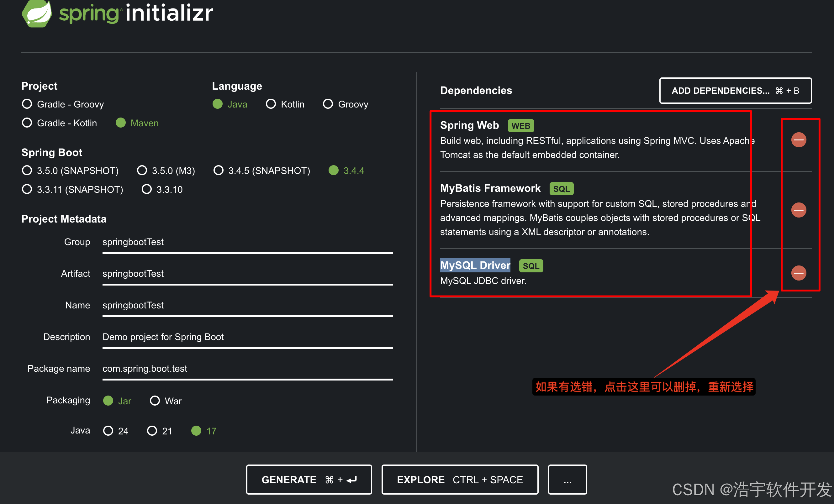
Task: Remove the MySQL Driver dependency
Action: [799, 273]
